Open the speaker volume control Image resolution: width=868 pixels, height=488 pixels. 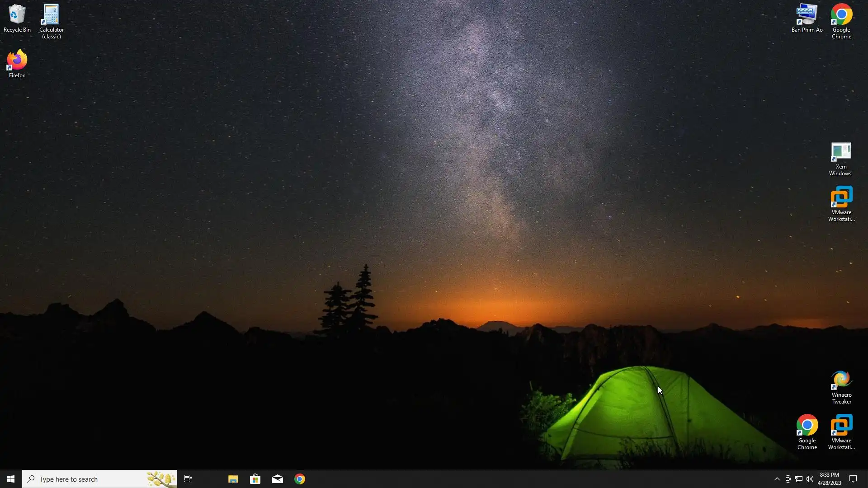809,479
